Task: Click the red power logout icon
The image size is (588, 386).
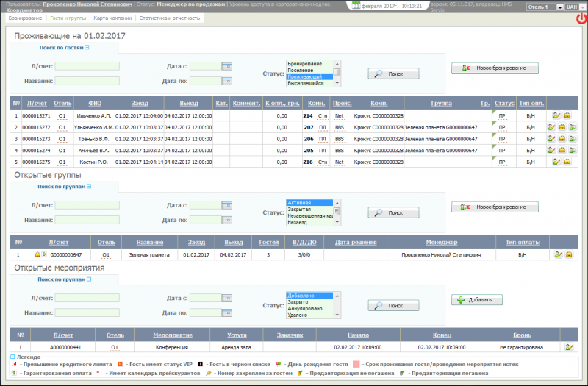Action: [581, 19]
